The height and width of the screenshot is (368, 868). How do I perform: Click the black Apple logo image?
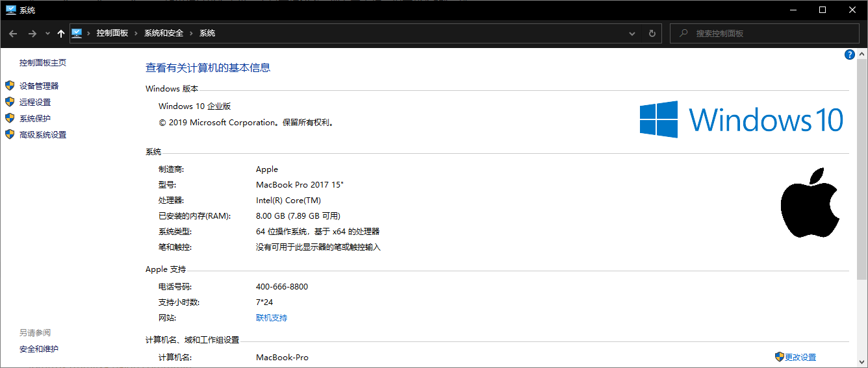point(811,202)
